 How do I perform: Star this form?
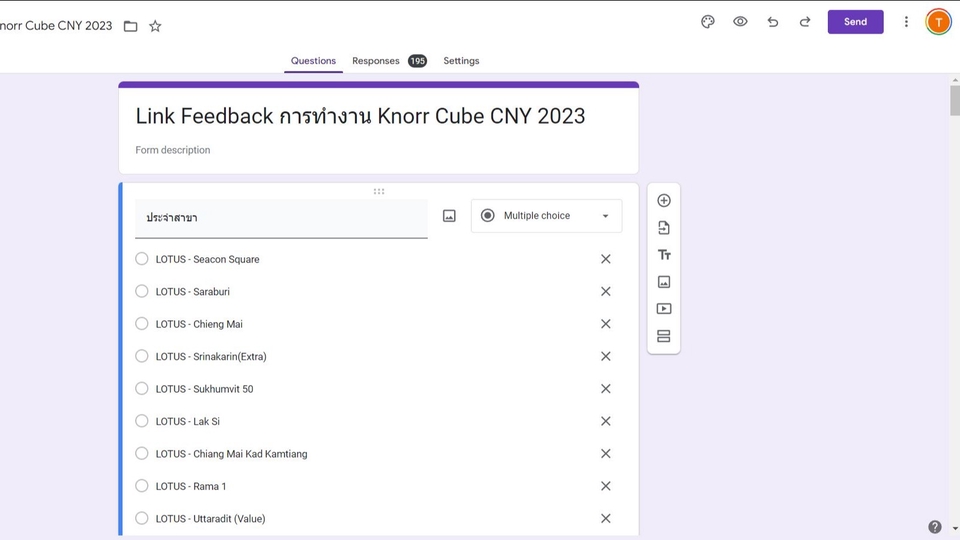tap(156, 26)
